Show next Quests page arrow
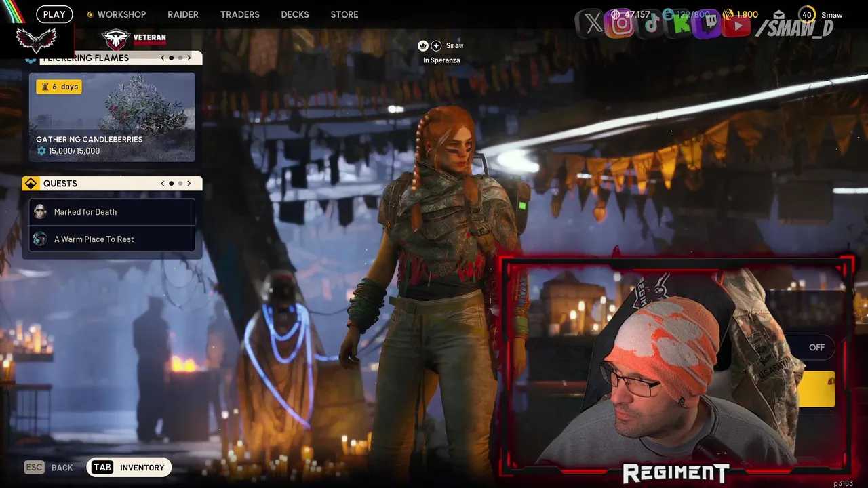This screenshot has height=488, width=868. click(189, 184)
